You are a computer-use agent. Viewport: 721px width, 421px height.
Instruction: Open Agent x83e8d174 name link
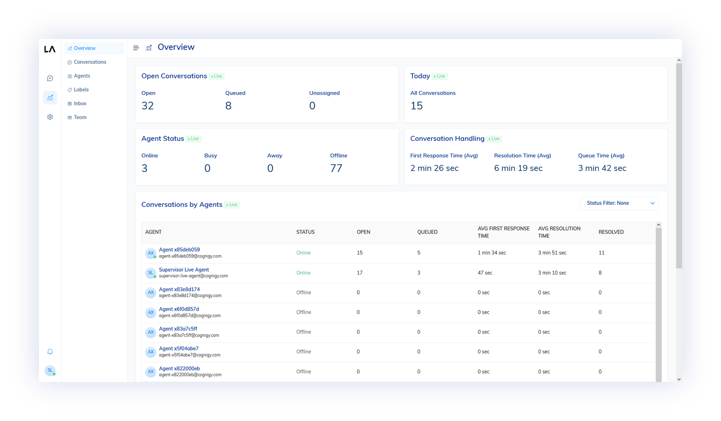[x=179, y=290]
